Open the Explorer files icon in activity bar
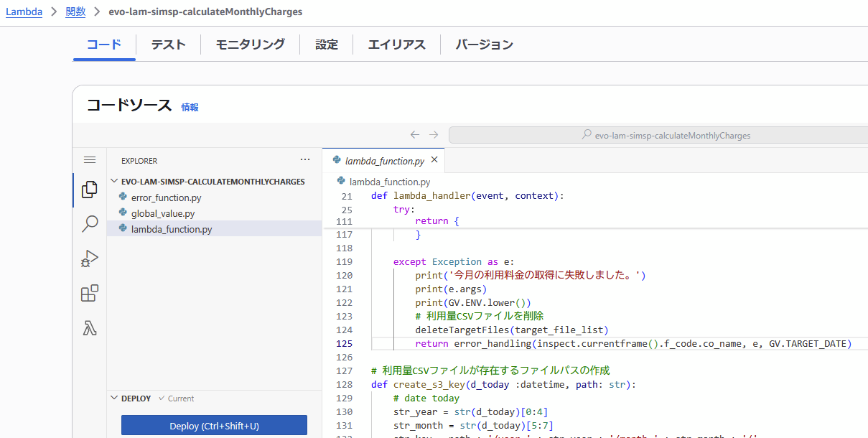 click(90, 190)
